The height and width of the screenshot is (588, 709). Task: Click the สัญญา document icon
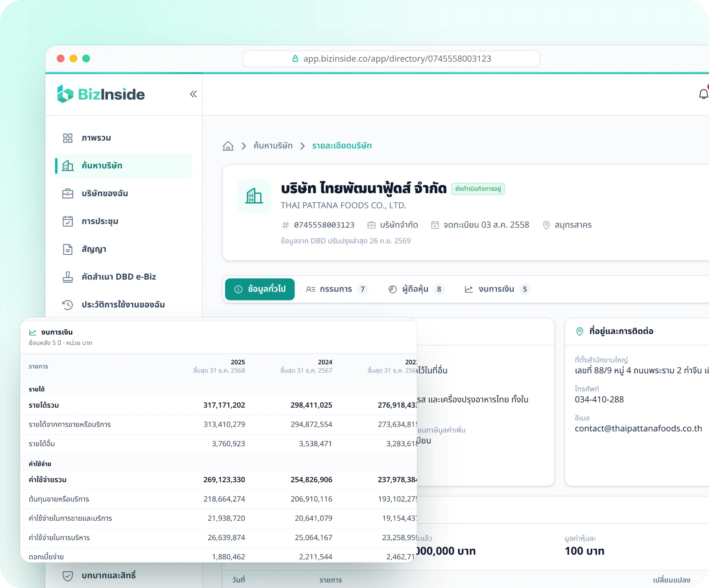pyautogui.click(x=68, y=249)
